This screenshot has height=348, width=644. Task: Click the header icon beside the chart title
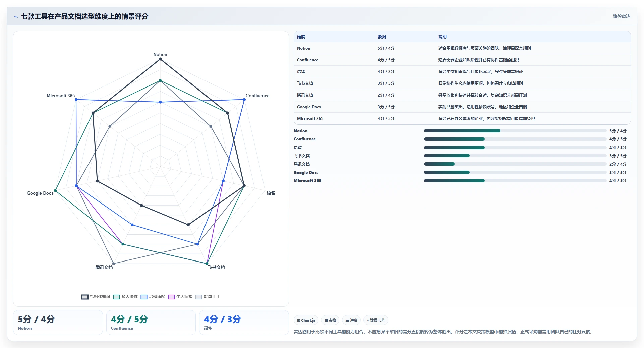point(16,17)
